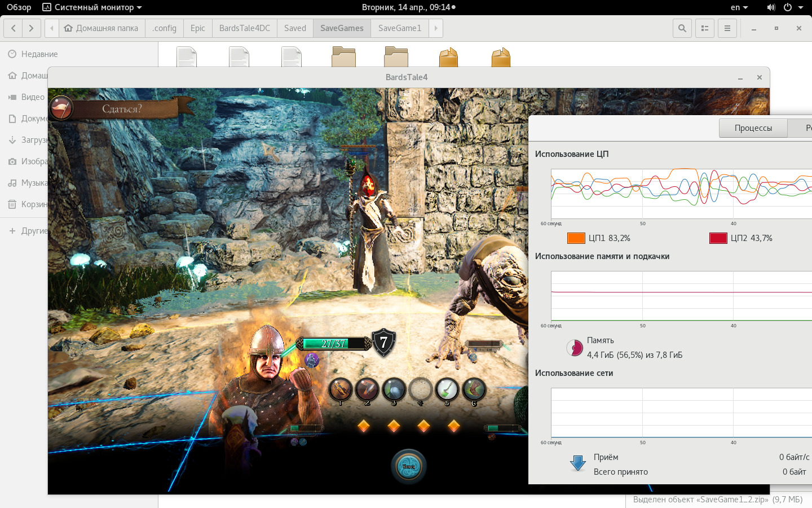Click the armor shield showing 7
This screenshot has width=812, height=508.
pyautogui.click(x=383, y=342)
